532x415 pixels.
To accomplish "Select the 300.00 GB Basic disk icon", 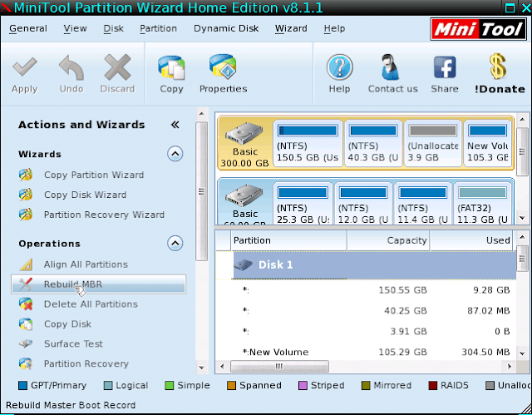I will 244,134.
